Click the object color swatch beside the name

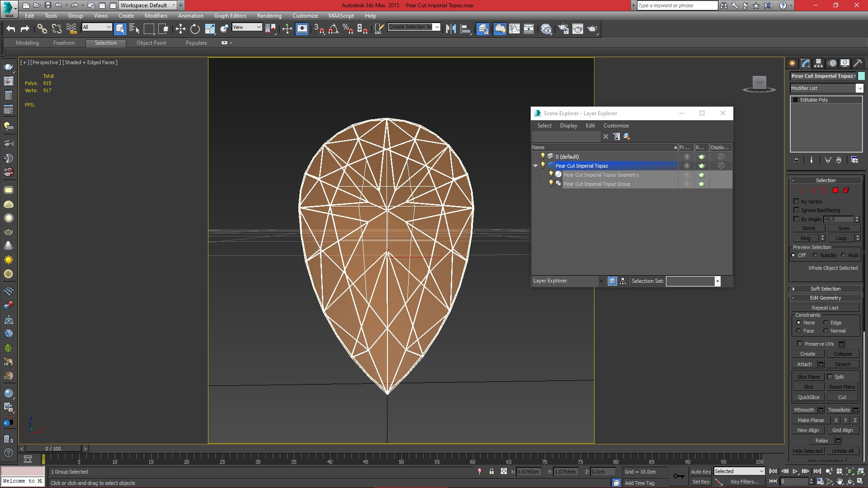pos(861,76)
